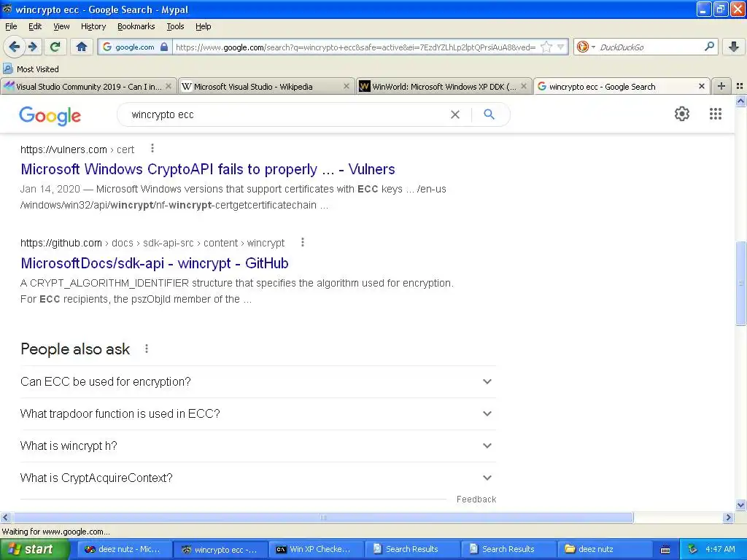Open the Help menu
The width and height of the screenshot is (747, 560).
pyautogui.click(x=204, y=26)
